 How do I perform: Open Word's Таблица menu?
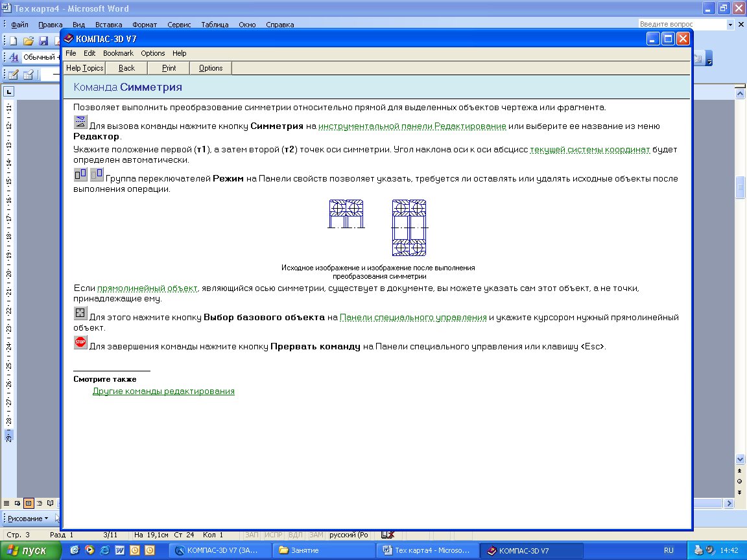click(215, 25)
